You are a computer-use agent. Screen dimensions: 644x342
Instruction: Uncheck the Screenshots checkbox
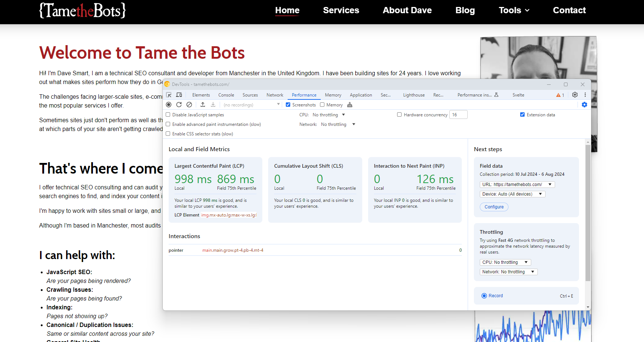[288, 105]
